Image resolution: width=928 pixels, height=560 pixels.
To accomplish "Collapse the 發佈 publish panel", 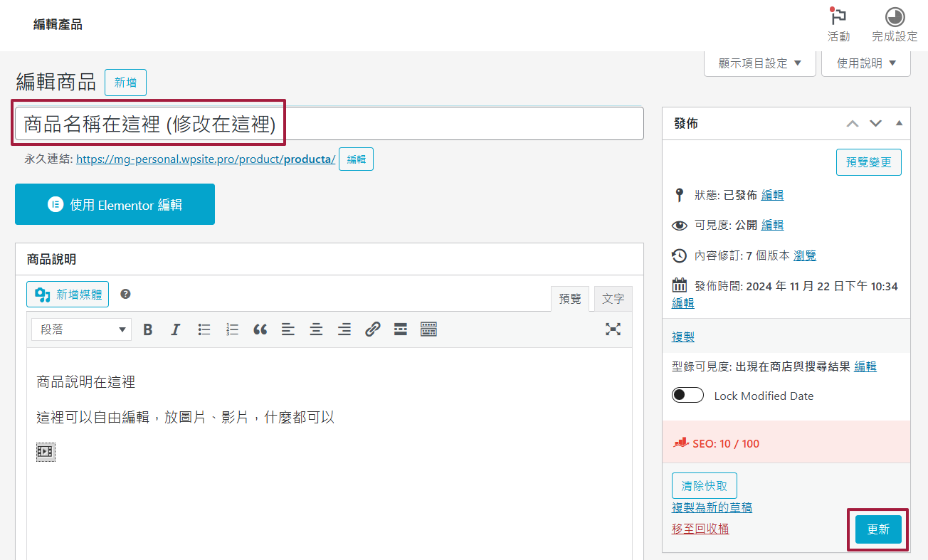I will 898,122.
